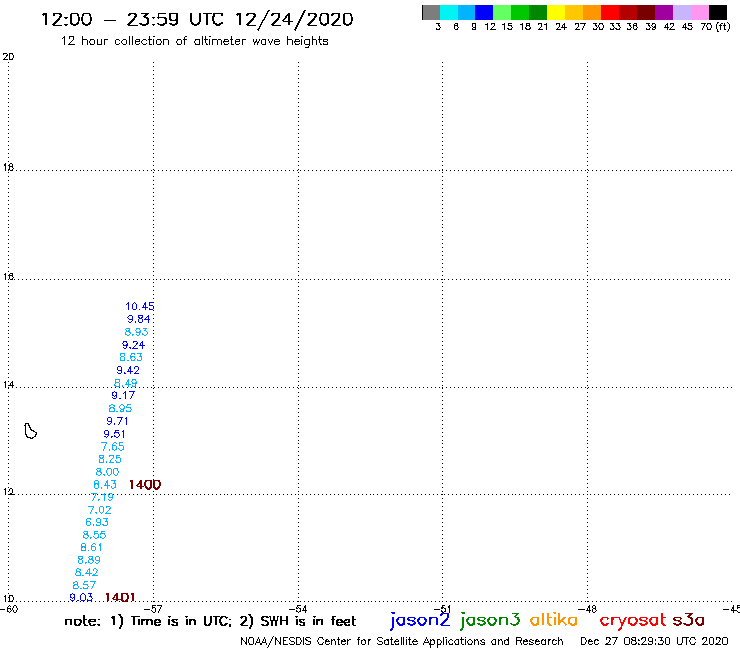Click the cryosat satellite label
The height and width of the screenshot is (650, 740).
632,620
